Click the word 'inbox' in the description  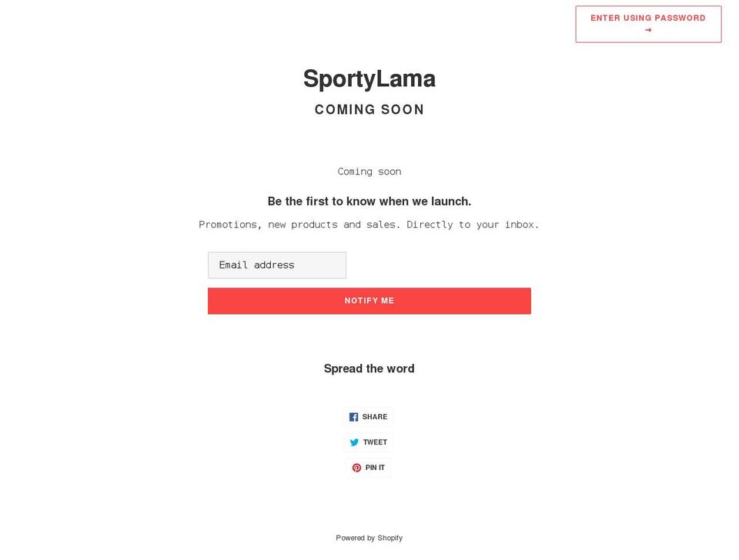click(521, 225)
